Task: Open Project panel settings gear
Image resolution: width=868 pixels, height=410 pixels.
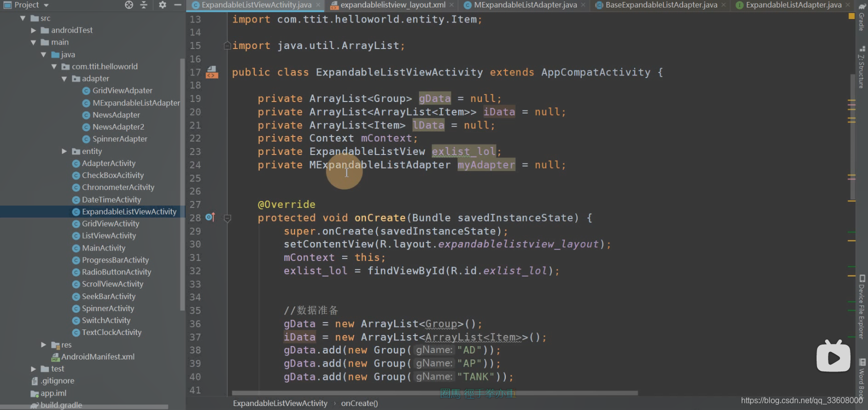Action: pyautogui.click(x=162, y=5)
